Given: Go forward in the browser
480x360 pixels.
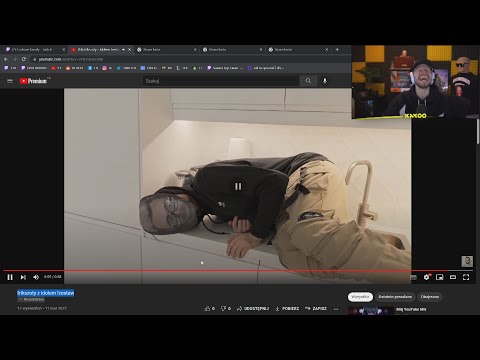Looking at the screenshot, I should [x=15, y=59].
